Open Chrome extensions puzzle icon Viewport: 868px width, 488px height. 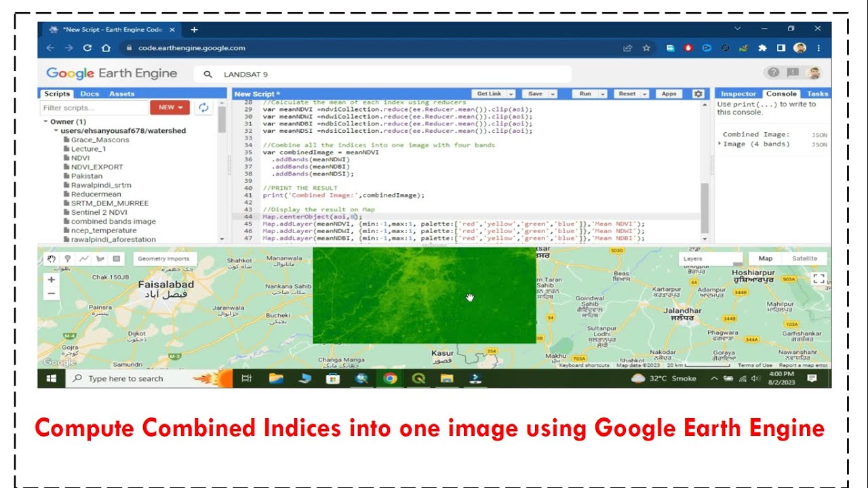click(762, 48)
